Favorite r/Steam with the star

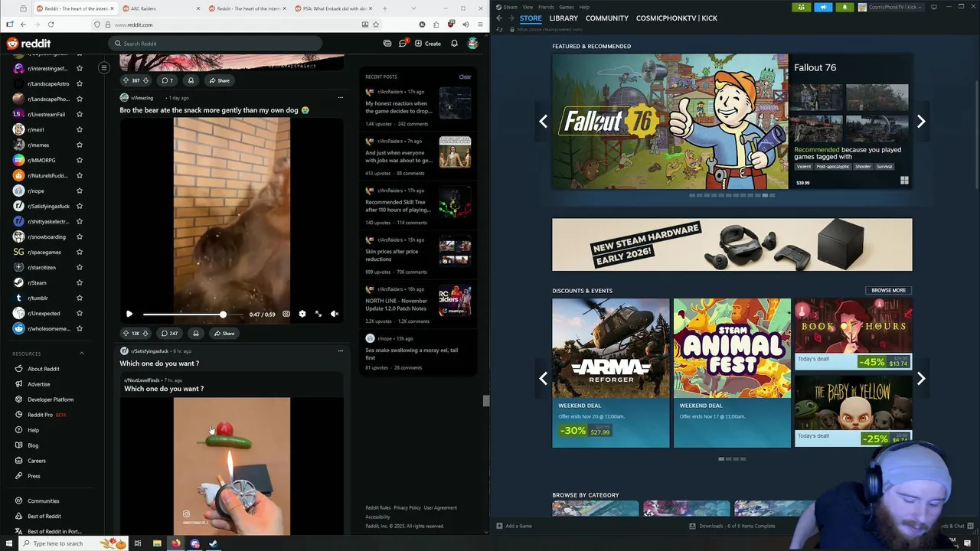click(80, 282)
